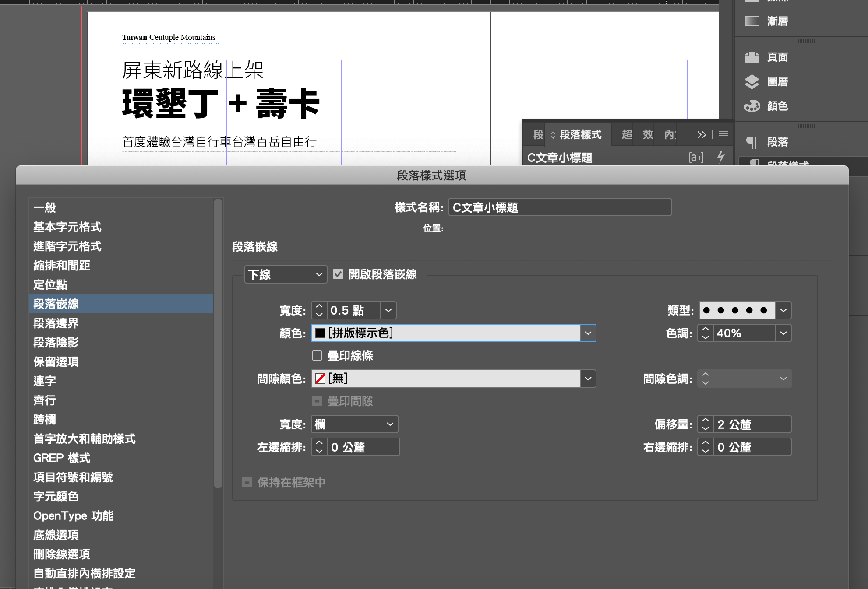Open the Paragraph panel pilcrow icon

[752, 142]
